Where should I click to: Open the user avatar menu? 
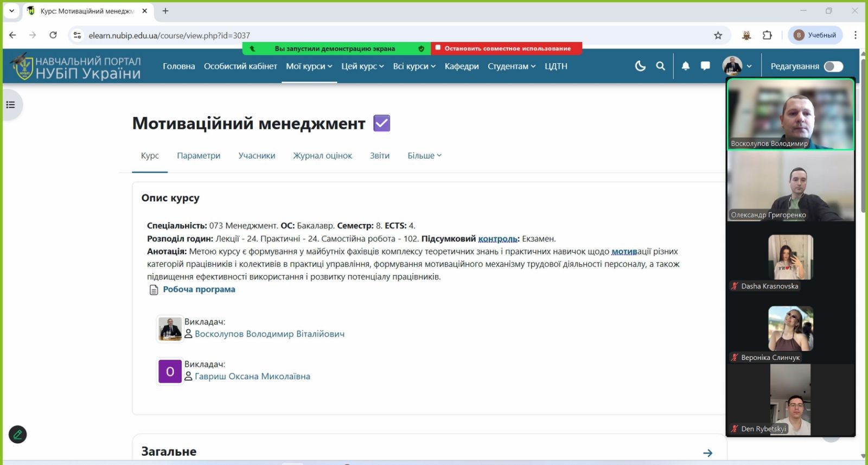(737, 66)
